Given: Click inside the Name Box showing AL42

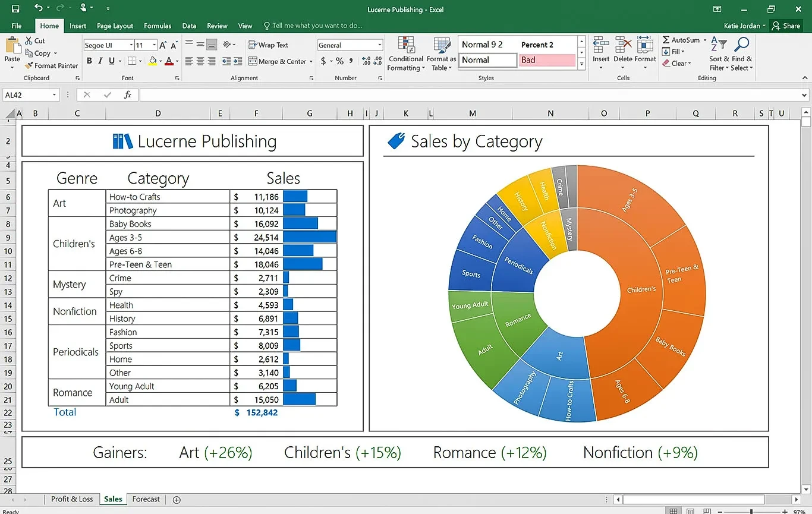Looking at the screenshot, I should pyautogui.click(x=27, y=94).
